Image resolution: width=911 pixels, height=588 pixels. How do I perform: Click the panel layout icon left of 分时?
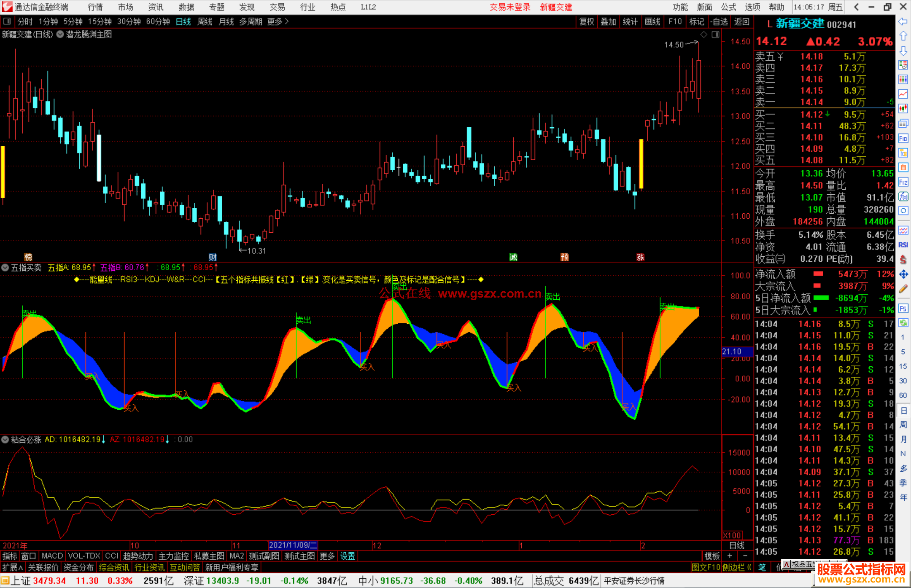coord(7,21)
